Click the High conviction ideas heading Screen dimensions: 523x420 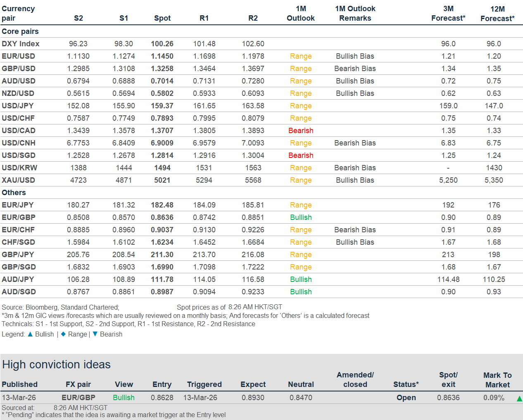point(57,364)
